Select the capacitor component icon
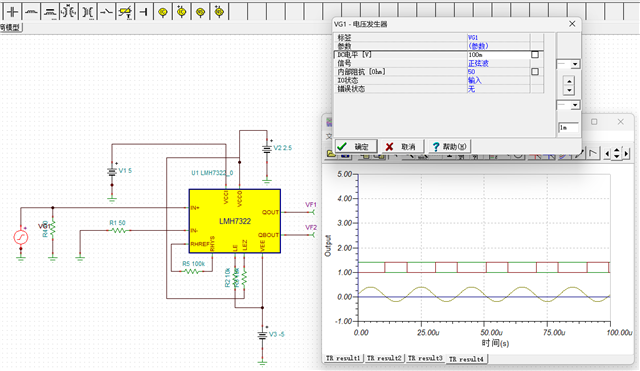The height and width of the screenshot is (371, 640). pos(12,12)
